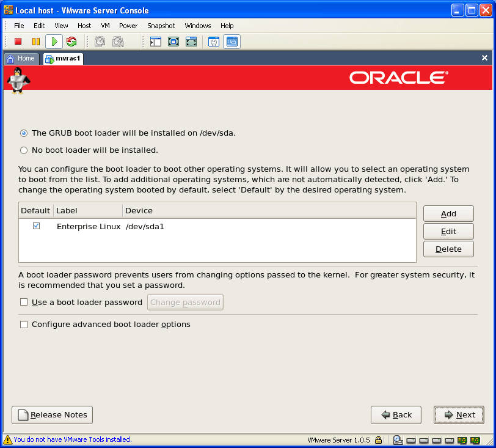Click the green Power On play icon
496x448 pixels.
click(x=54, y=42)
